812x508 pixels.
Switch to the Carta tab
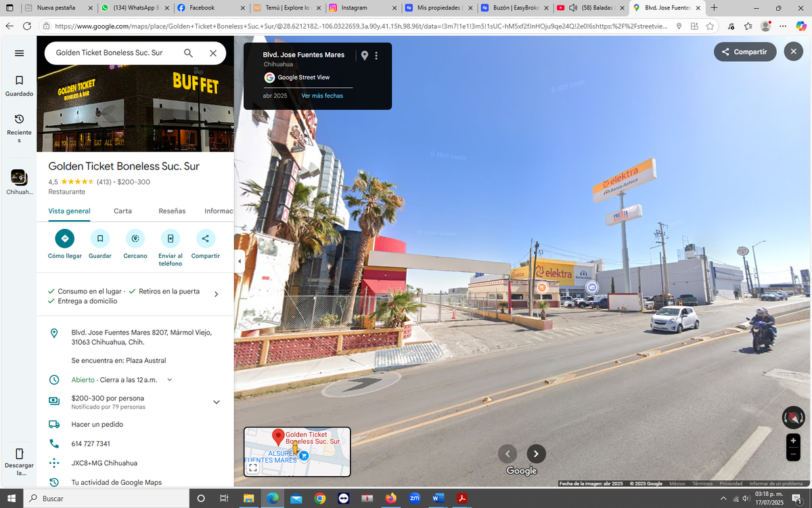[x=122, y=211]
